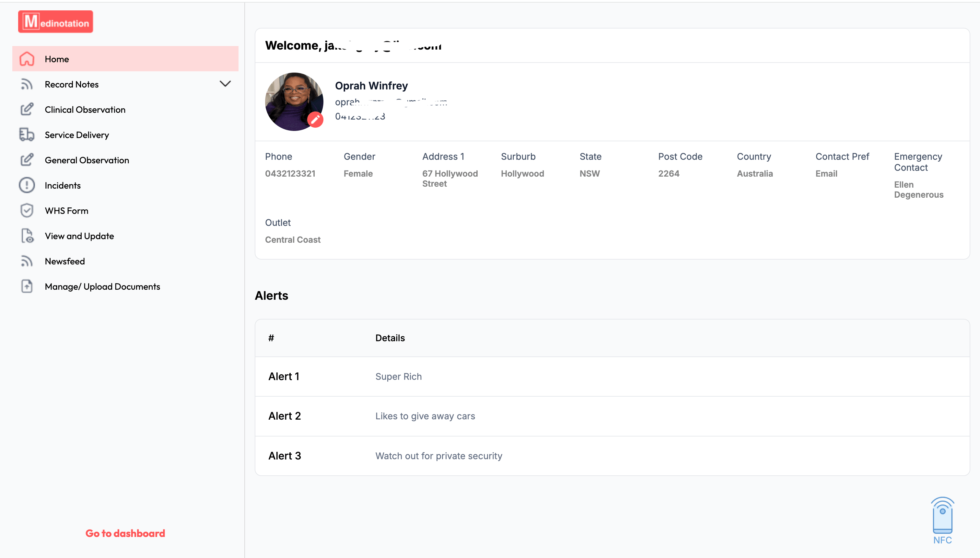980x558 pixels.
Task: Click the Oprah Winfrey profile photo
Action: (294, 101)
